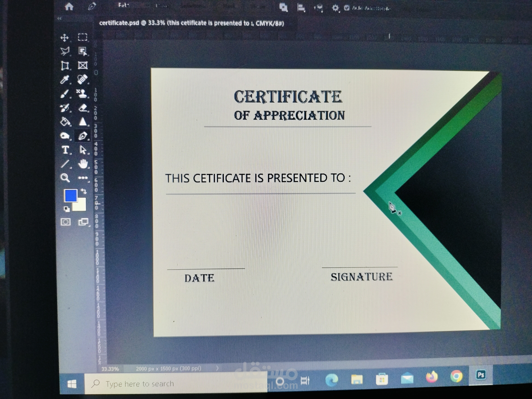Click the DATE label on canvas

[x=199, y=278]
